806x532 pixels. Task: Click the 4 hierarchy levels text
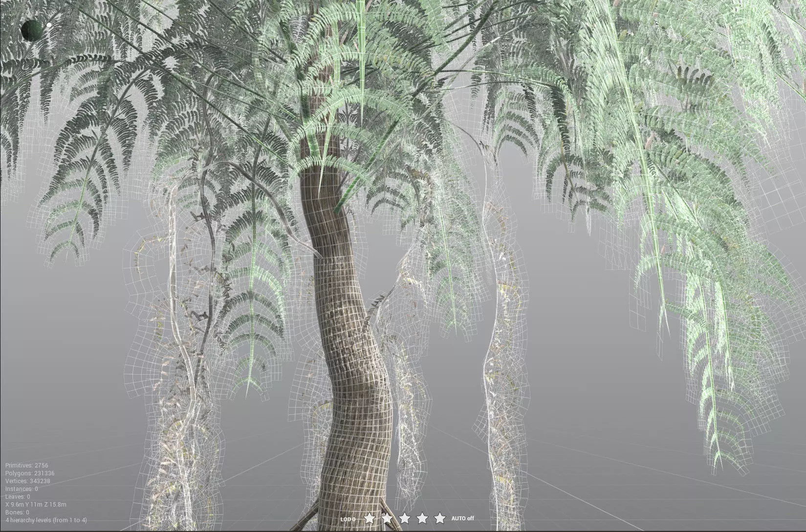point(46,520)
